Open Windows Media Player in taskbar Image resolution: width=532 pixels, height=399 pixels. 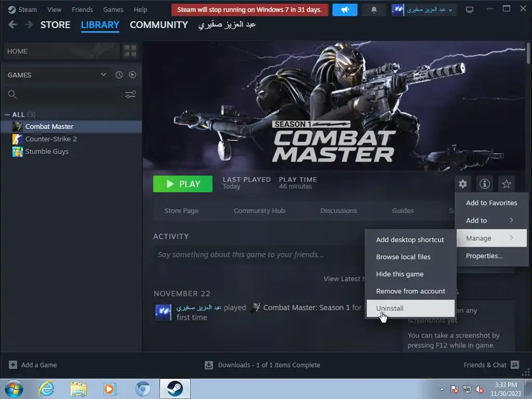pos(110,389)
